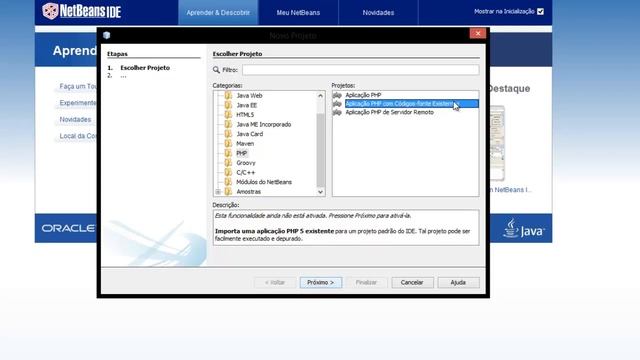Open the Novidades link in the left list
The image size is (640, 360).
(75, 120)
